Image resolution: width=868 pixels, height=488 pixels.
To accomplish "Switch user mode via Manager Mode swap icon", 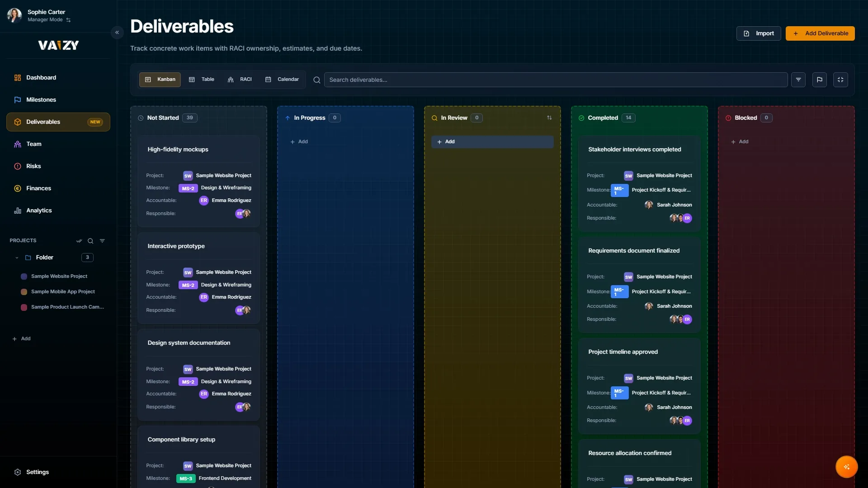I will 68,20.
